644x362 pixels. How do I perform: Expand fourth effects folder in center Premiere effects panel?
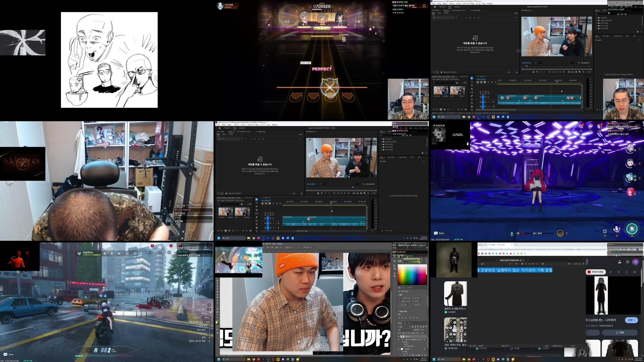381,147
